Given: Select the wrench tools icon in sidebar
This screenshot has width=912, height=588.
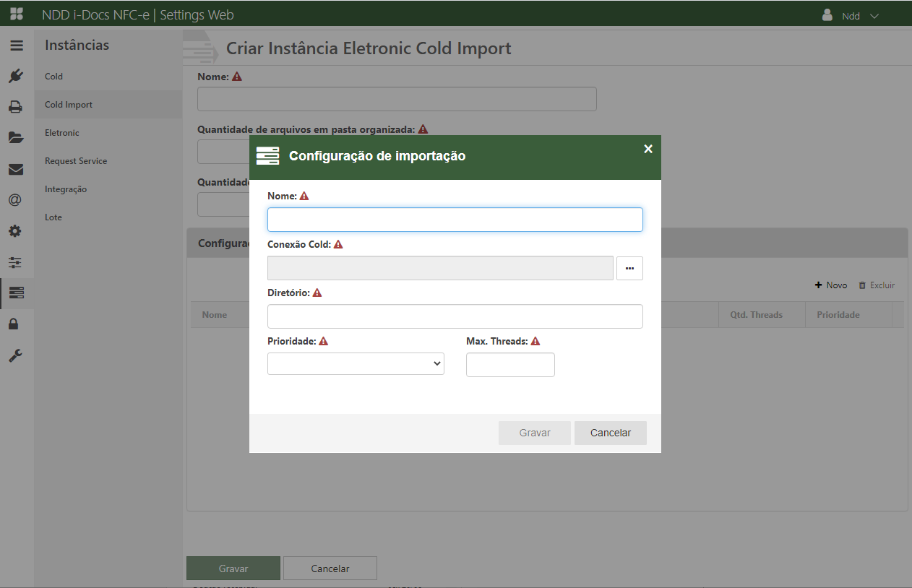Looking at the screenshot, I should [x=16, y=355].
